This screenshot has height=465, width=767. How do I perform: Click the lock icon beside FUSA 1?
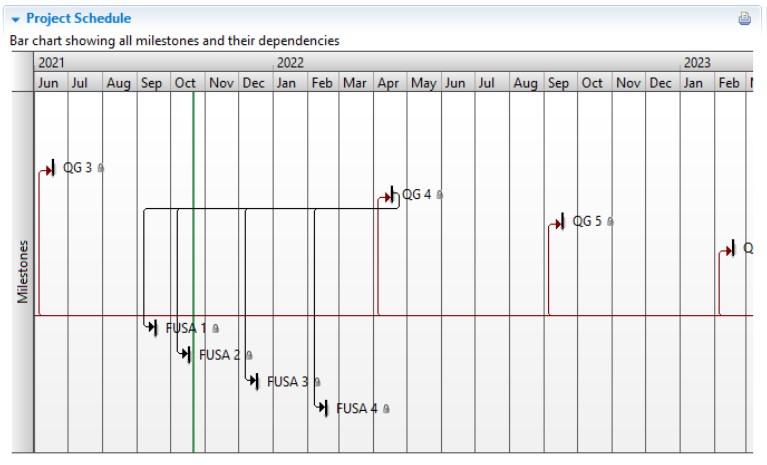click(x=215, y=329)
